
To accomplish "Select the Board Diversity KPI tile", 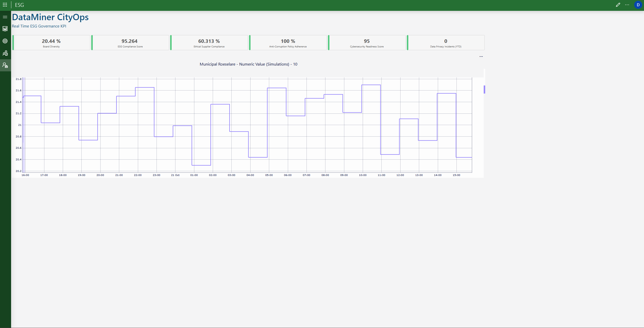I will (x=51, y=43).
